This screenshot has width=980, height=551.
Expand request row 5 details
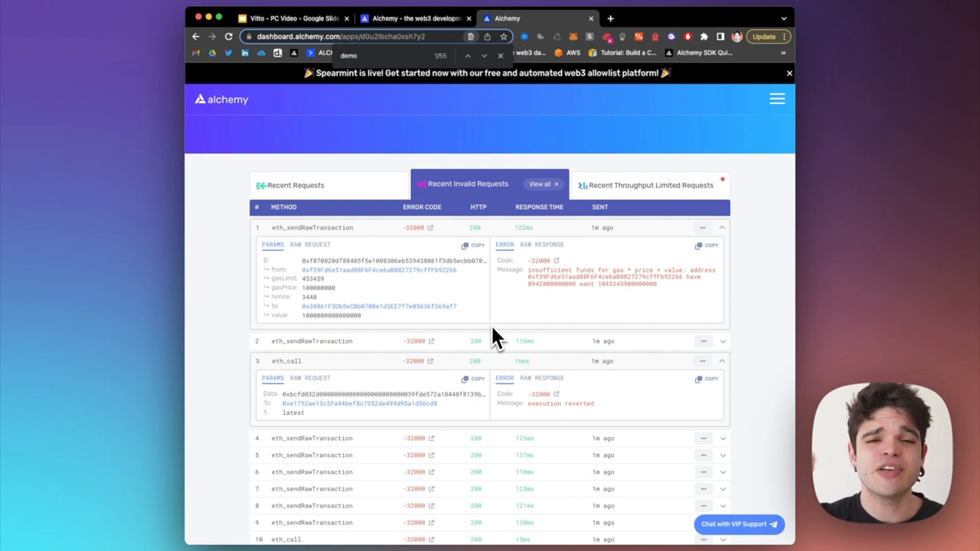[x=722, y=455]
